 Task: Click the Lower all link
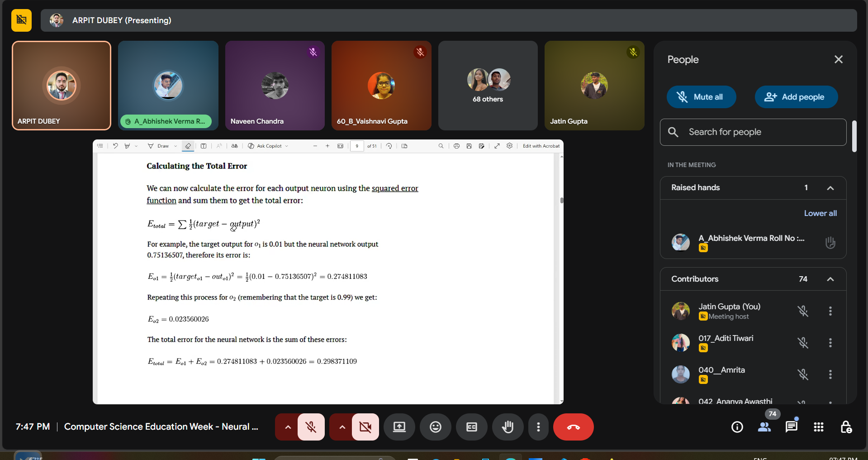coord(820,213)
